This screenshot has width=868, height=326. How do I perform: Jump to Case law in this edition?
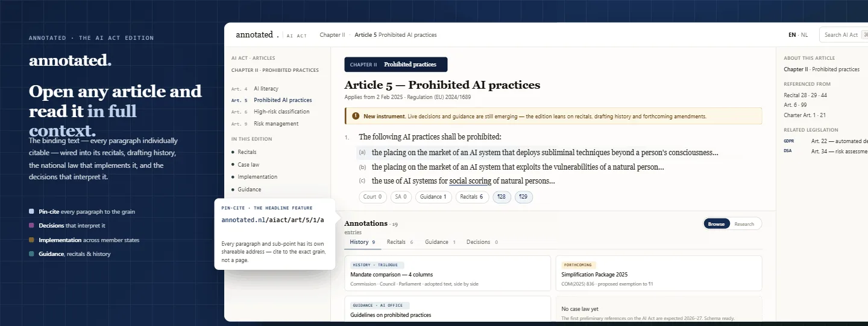coord(245,165)
